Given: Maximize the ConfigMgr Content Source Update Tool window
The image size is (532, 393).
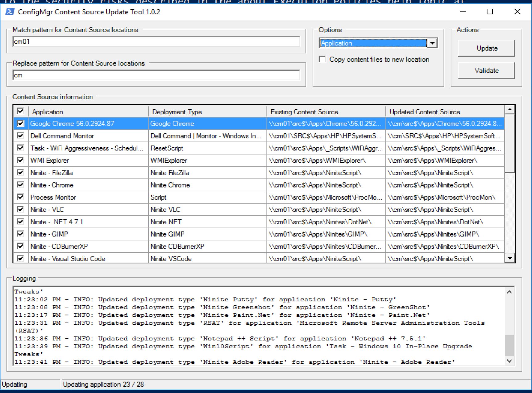Looking at the screenshot, I should (490, 12).
